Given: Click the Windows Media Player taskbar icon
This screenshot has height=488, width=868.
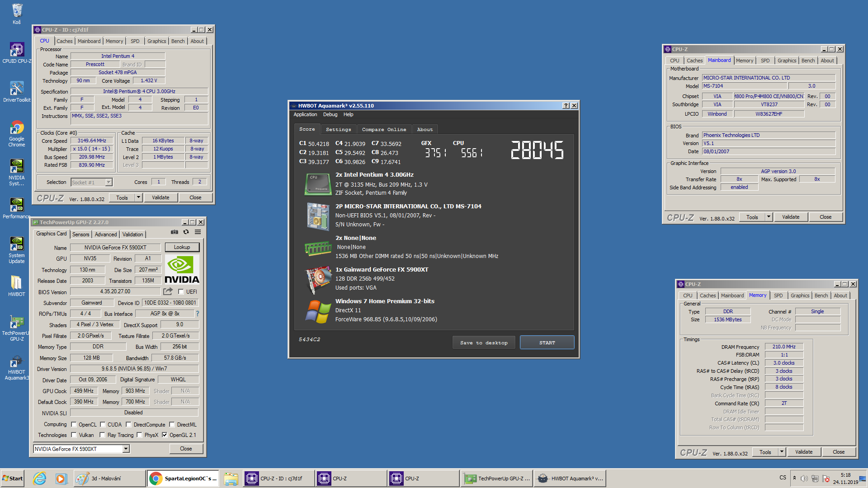Looking at the screenshot, I should pos(61,479).
